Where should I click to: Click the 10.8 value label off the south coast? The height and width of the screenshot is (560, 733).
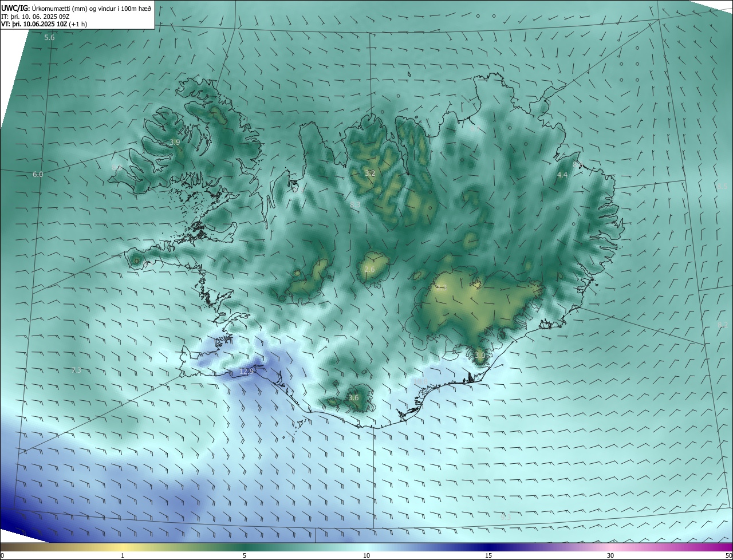(x=421, y=382)
